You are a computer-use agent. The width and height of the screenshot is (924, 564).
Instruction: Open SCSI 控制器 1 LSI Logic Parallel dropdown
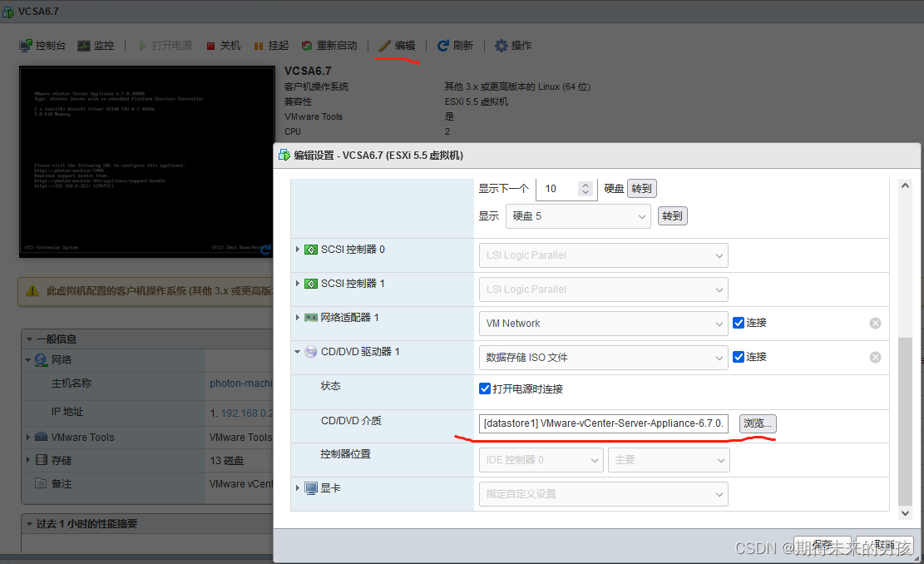tap(604, 289)
